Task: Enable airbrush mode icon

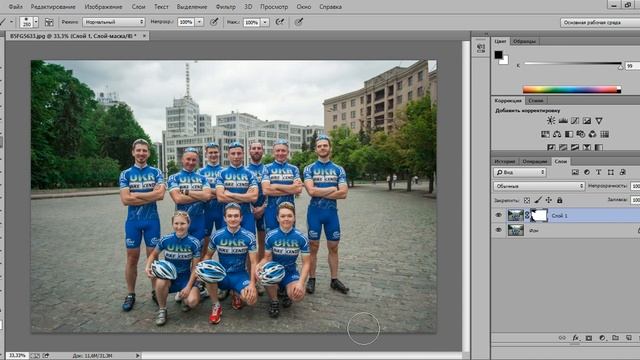Action: coord(280,22)
